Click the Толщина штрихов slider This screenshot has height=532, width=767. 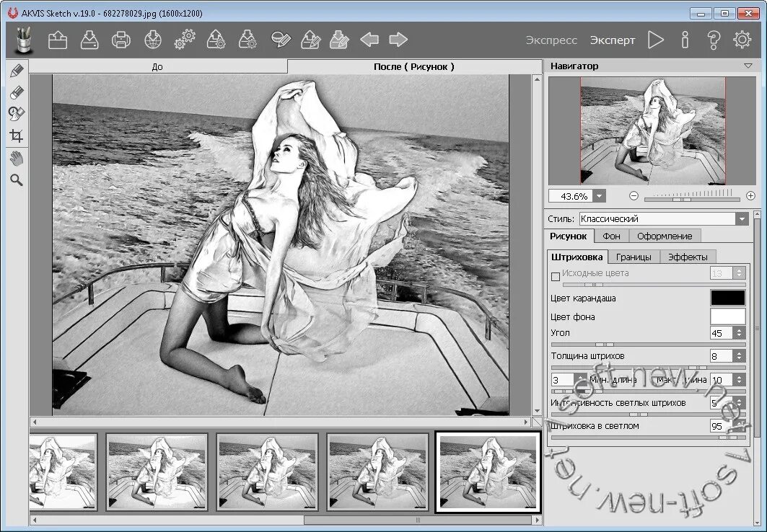click(x=648, y=368)
